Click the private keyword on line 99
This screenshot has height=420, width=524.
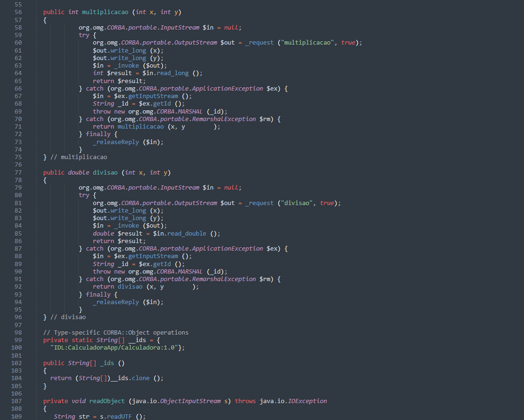coord(55,340)
